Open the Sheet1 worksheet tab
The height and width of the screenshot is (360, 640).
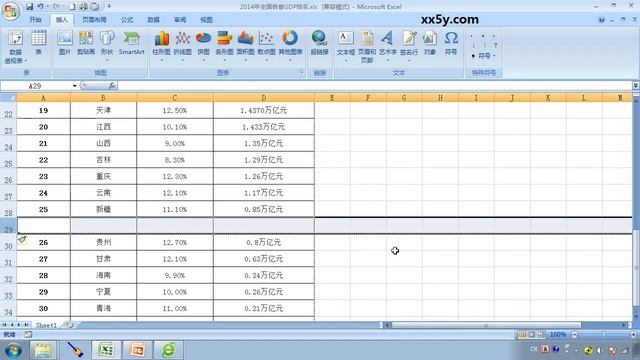pos(46,325)
